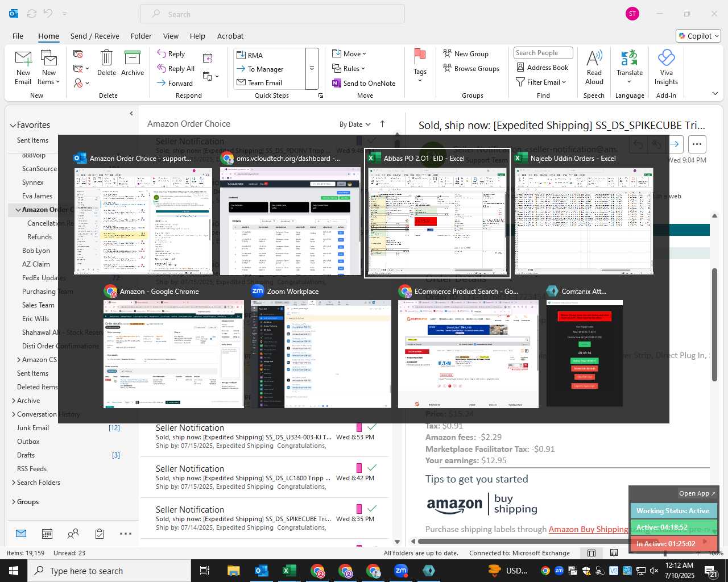Open the File menu
The height and width of the screenshot is (582, 728).
18,36
